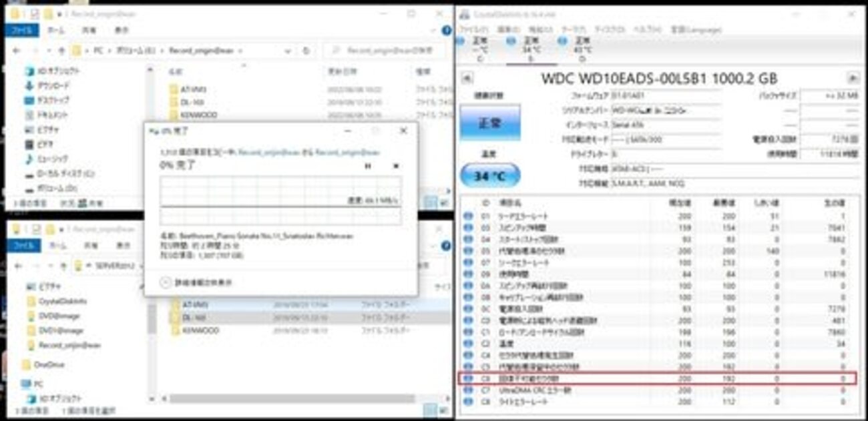Go up one level in SERVER2012 Explorer window

coord(62,265)
